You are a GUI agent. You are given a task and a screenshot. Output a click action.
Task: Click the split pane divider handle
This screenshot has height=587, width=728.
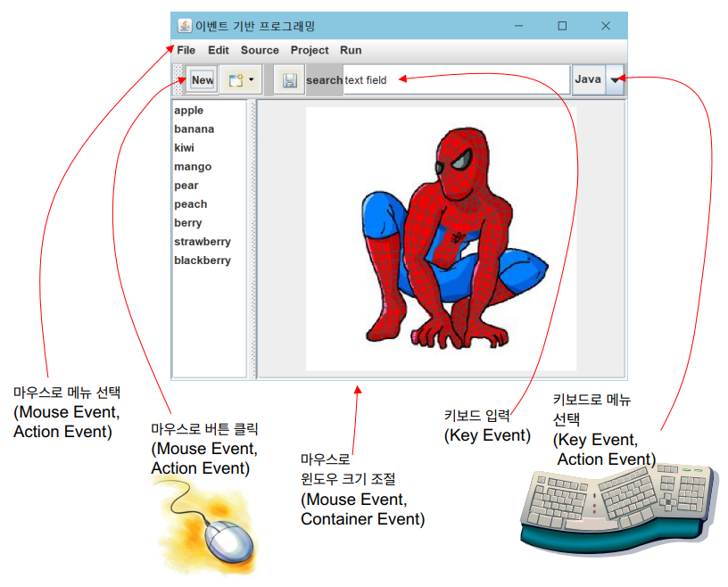pyautogui.click(x=252, y=239)
